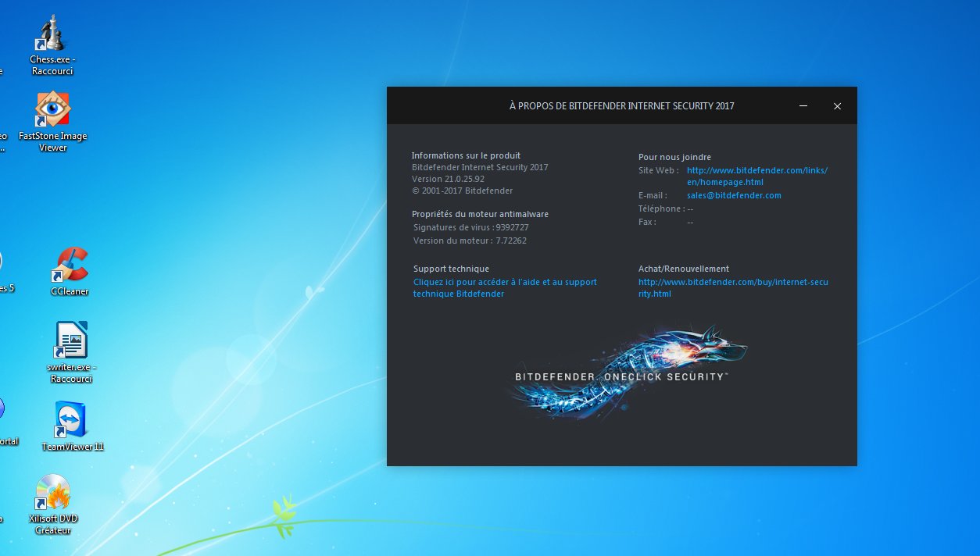980x556 pixels.
Task: Click the window title À PROPOS DE BITDEFENDER
Action: pyautogui.click(x=622, y=106)
